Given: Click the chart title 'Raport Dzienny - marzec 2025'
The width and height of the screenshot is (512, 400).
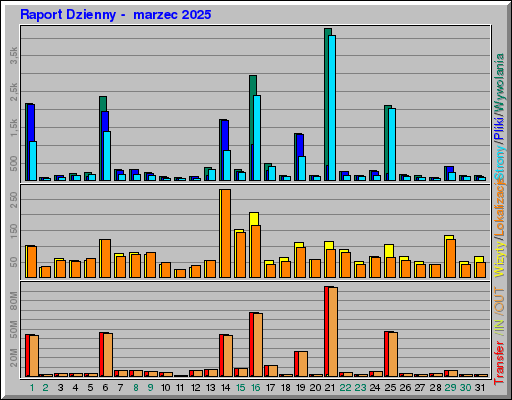Looking at the screenshot, I should pos(116,15).
